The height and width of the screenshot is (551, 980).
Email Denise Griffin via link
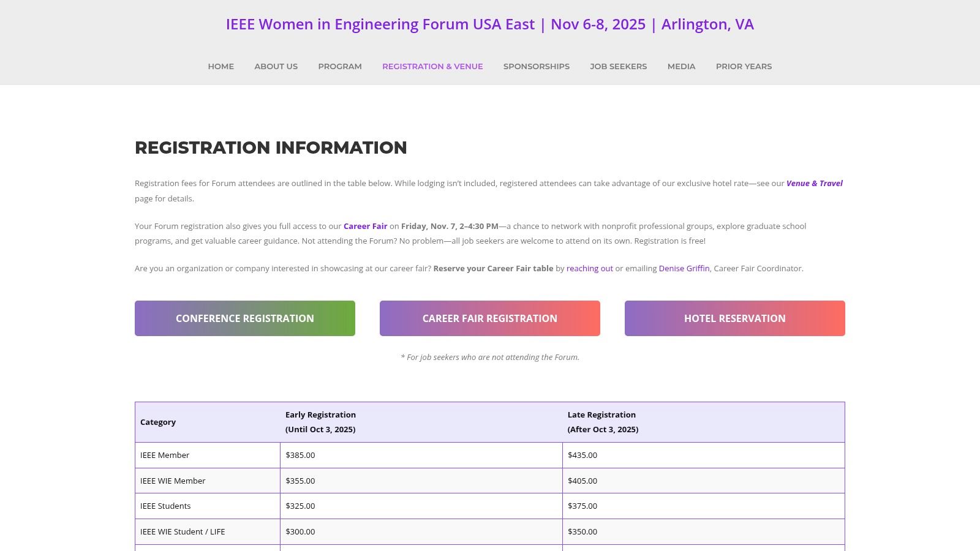coord(684,268)
